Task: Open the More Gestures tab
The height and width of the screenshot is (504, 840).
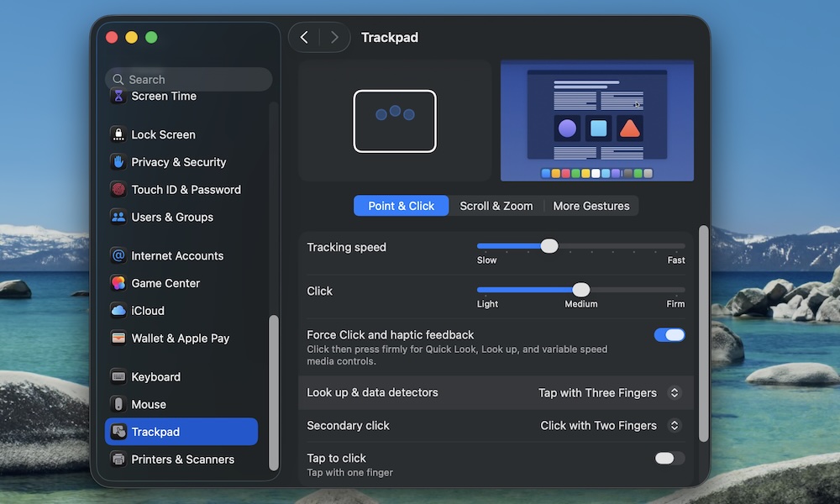Action: click(591, 205)
